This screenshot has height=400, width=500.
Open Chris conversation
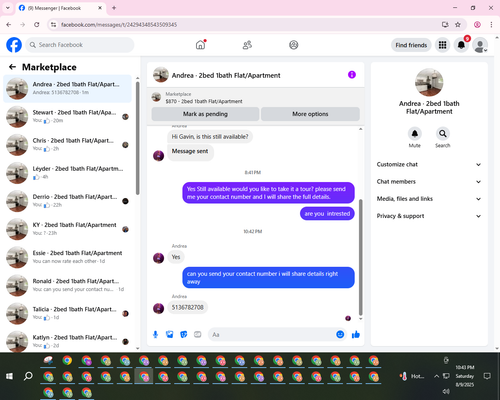[x=67, y=145]
